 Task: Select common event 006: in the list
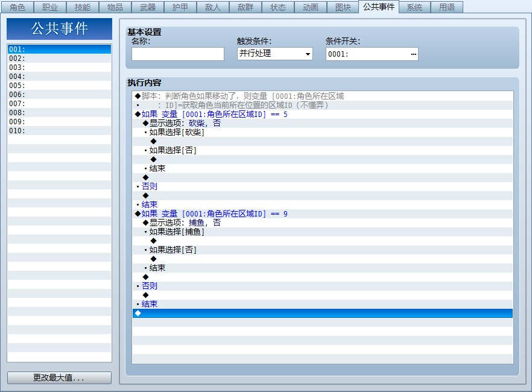click(x=59, y=94)
